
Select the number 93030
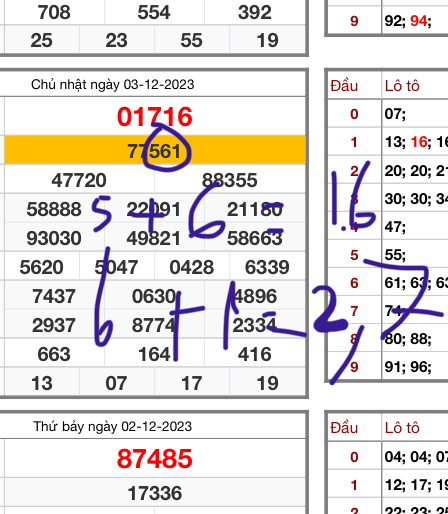coord(54,238)
